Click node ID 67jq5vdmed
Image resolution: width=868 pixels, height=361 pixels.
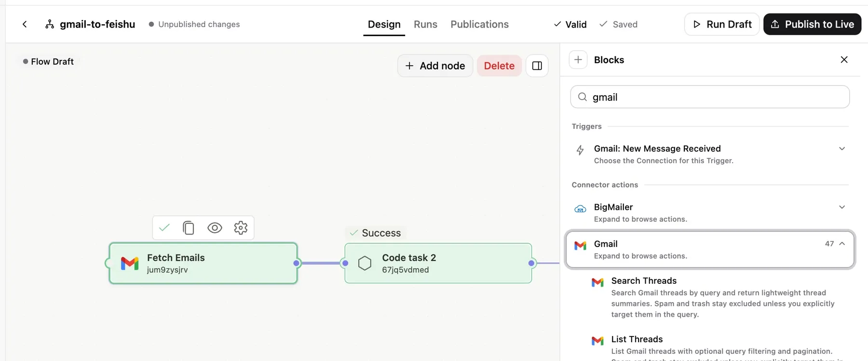405,270
